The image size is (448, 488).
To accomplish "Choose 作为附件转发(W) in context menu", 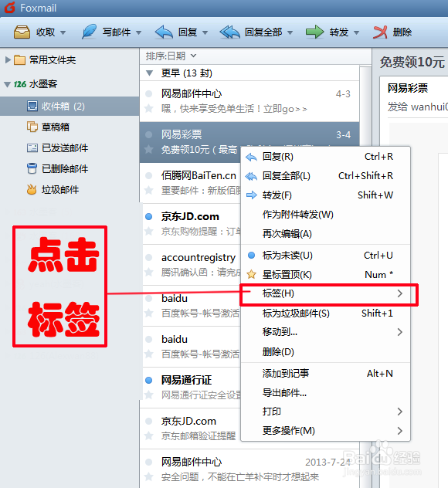I will [x=326, y=215].
